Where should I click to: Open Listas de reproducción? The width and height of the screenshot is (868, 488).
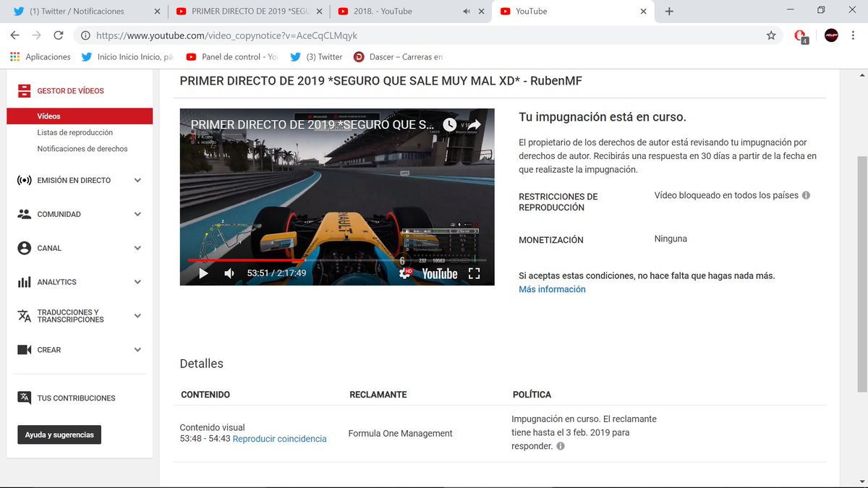coord(75,132)
